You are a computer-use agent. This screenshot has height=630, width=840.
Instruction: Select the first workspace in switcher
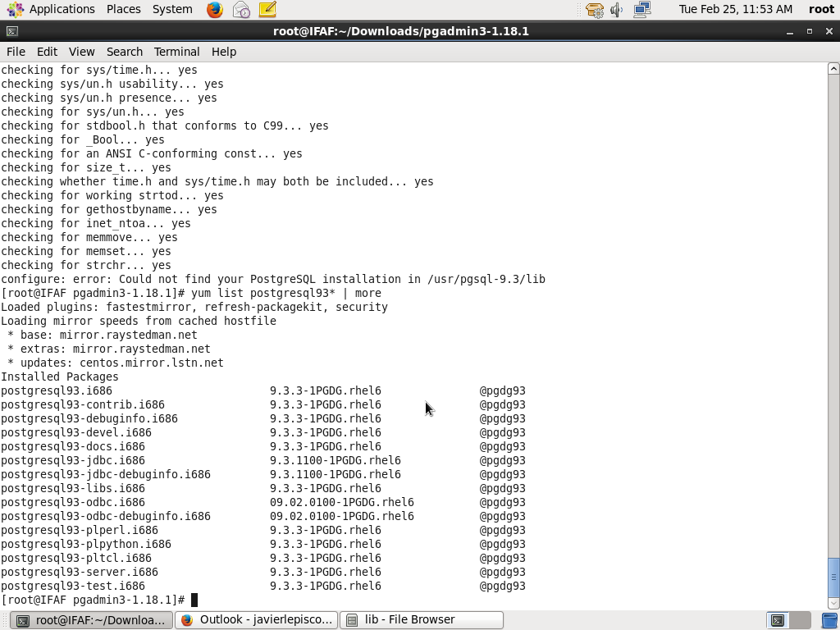778,620
